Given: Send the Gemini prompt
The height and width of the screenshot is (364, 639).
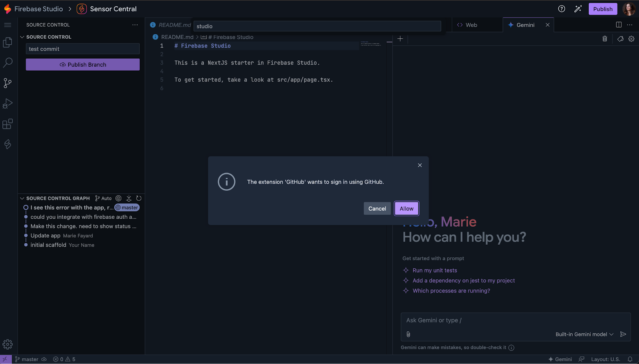Looking at the screenshot, I should (x=623, y=334).
